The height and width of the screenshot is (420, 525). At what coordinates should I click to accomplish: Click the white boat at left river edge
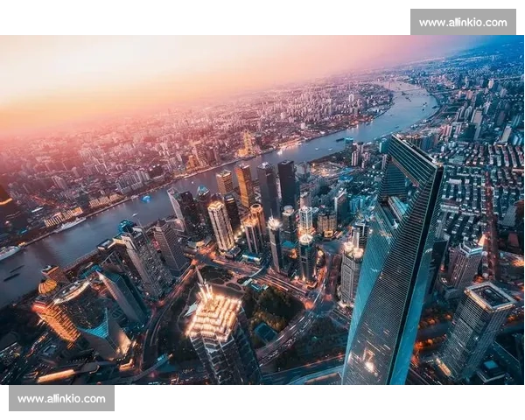[x=9, y=252]
